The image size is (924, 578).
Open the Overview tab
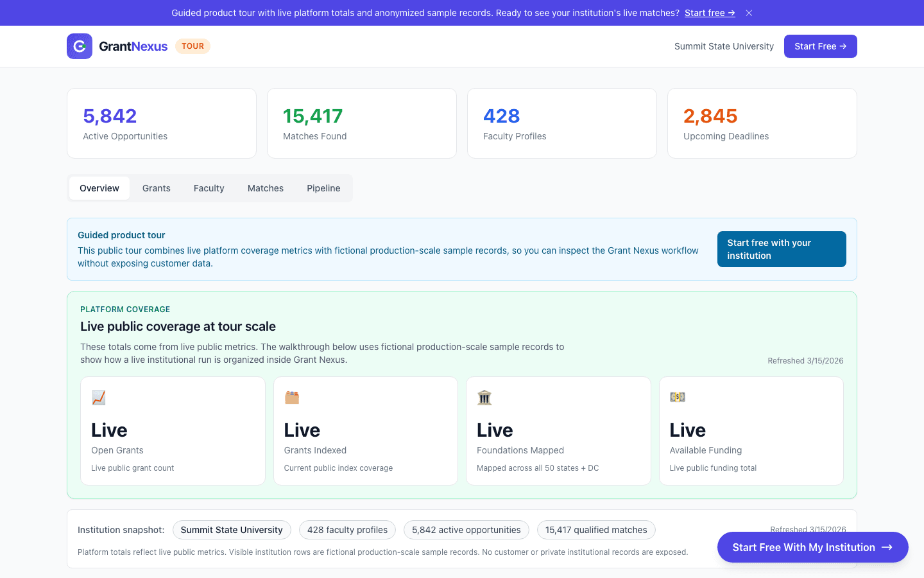coord(99,188)
